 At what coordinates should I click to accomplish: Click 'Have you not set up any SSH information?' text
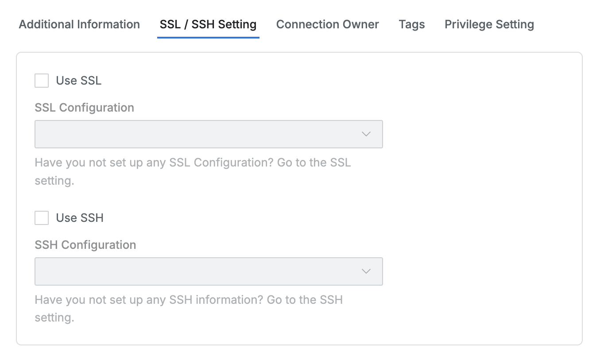click(149, 300)
